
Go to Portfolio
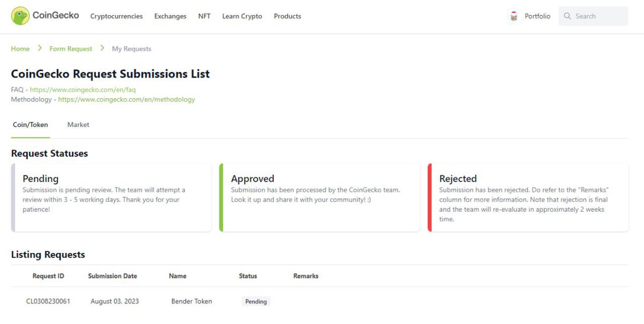coord(537,16)
